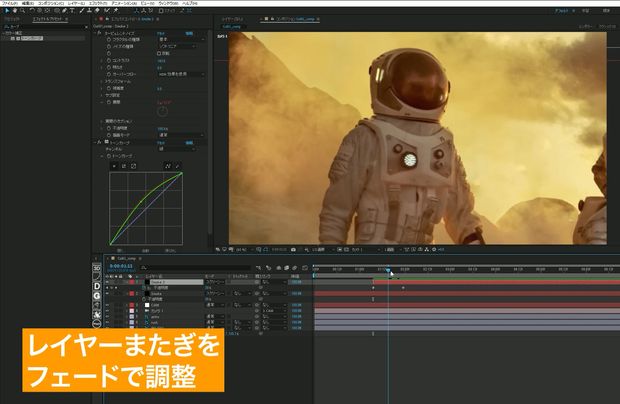Open the channel dropdown under Tone Curve
Screen dimensions: 620x404
pos(177,149)
